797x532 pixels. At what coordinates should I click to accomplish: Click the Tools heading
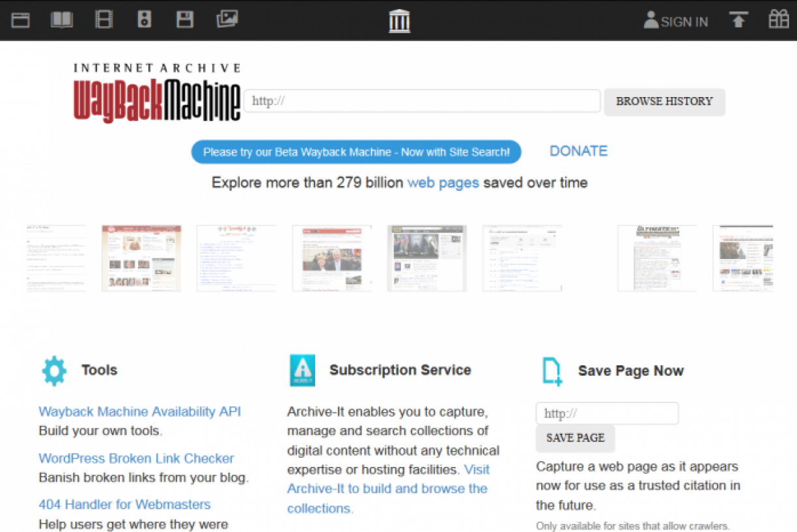[99, 370]
